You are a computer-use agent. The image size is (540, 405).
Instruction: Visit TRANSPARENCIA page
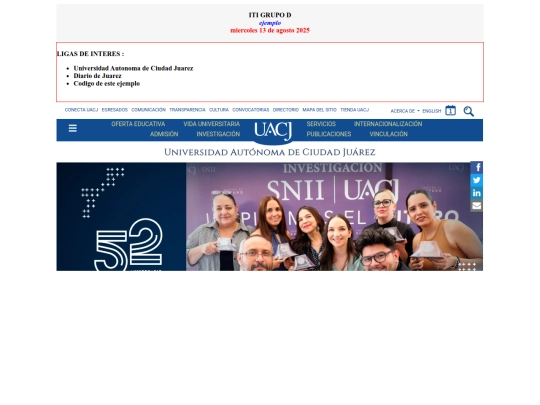(187, 110)
